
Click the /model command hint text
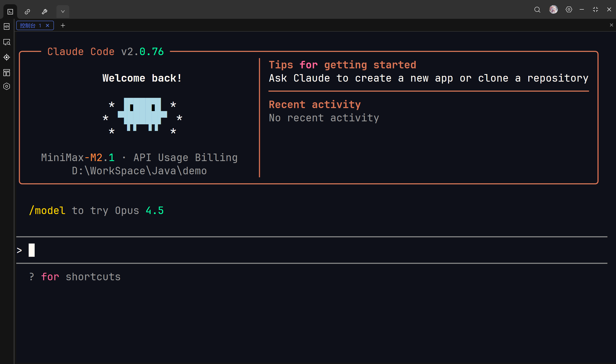47,210
